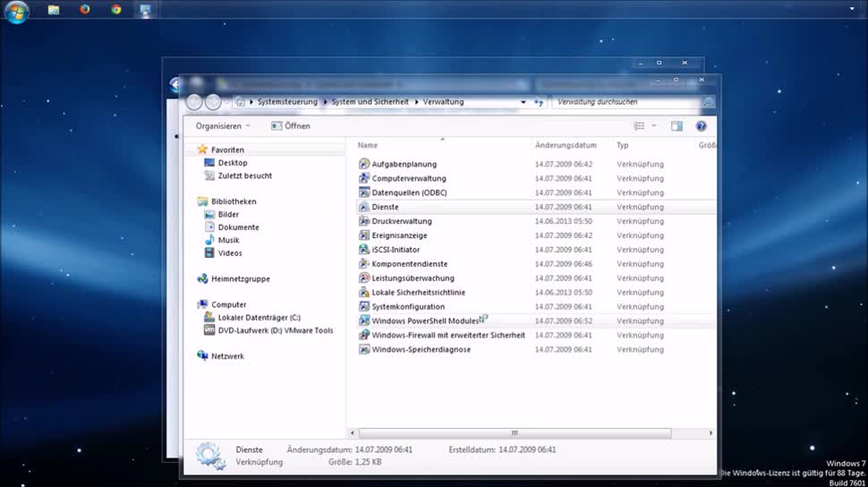Click the Öffnen toolbar button
868x487 pixels.
(291, 126)
